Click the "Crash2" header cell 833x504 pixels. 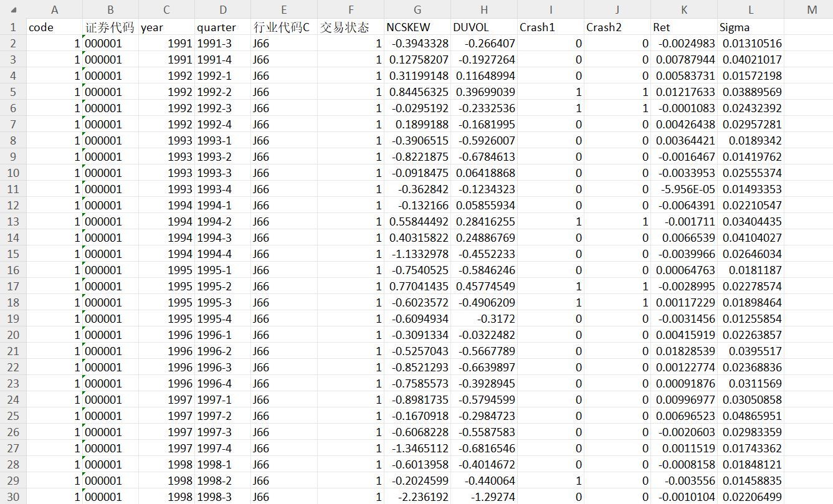(x=617, y=27)
